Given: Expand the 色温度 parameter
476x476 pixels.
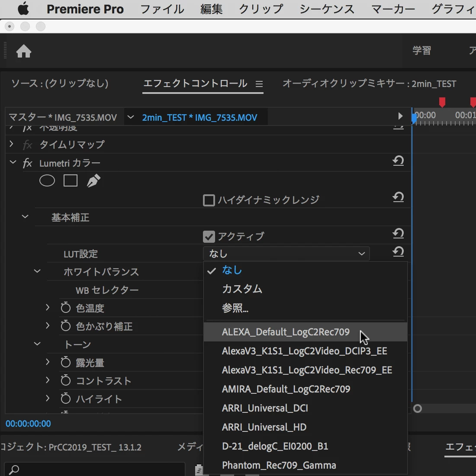Looking at the screenshot, I should click(48, 307).
